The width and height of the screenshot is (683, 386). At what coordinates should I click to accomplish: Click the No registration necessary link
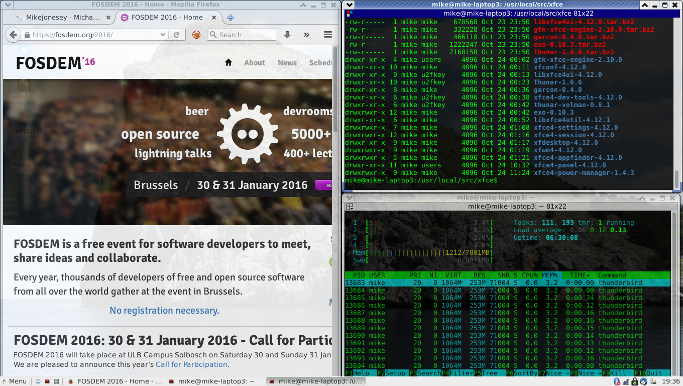tap(164, 311)
